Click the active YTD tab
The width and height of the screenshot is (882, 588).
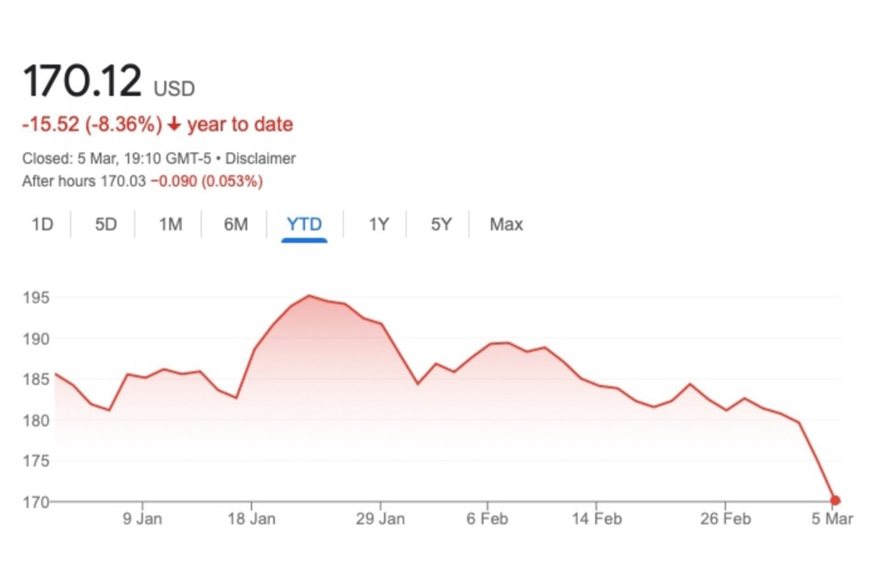click(304, 225)
